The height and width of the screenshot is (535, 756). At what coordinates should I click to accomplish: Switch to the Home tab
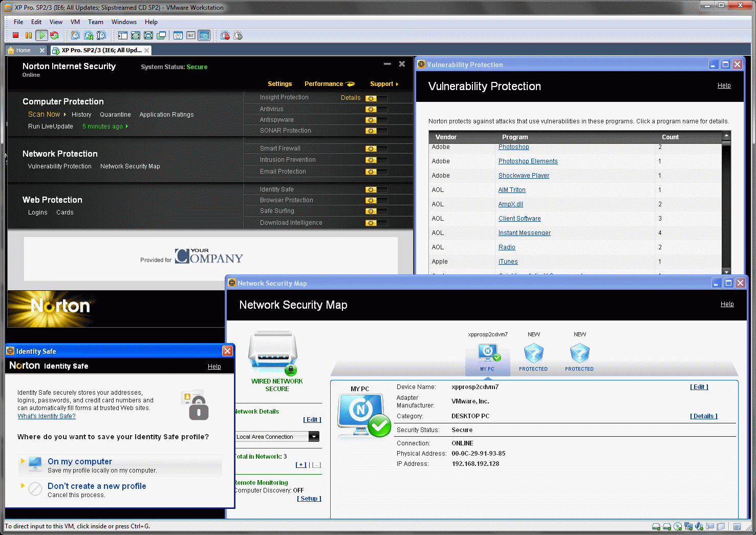coord(24,50)
